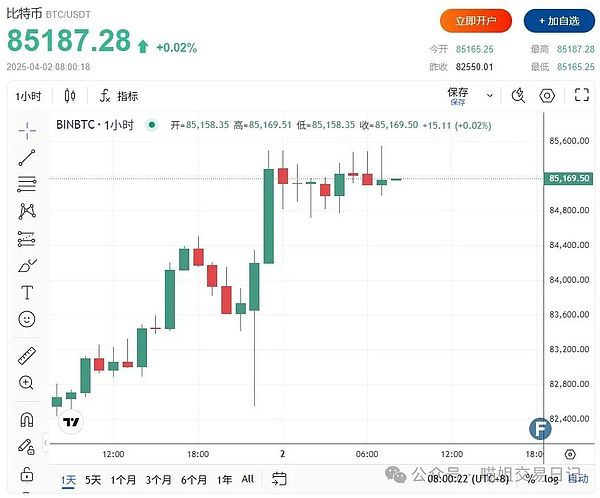Select the trend line drawing tool
600x498 pixels.
click(x=27, y=157)
